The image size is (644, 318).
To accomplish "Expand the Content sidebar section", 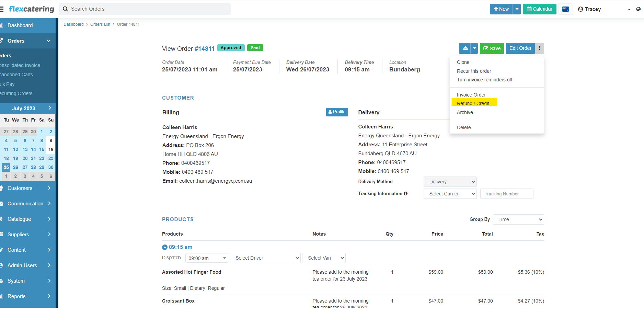I will [28, 250].
